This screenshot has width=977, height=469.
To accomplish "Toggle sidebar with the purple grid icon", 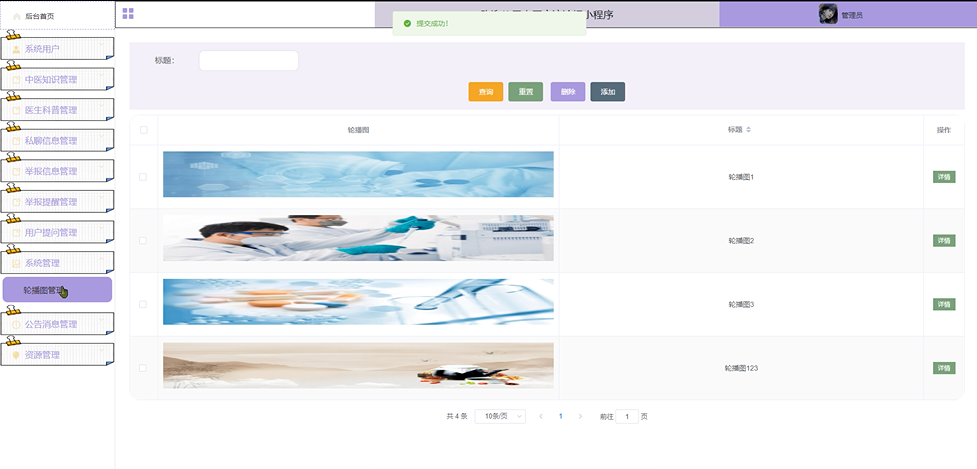I will (128, 14).
